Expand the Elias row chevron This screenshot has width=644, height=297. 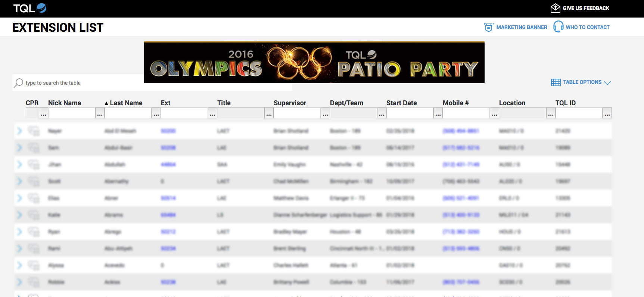pos(20,198)
